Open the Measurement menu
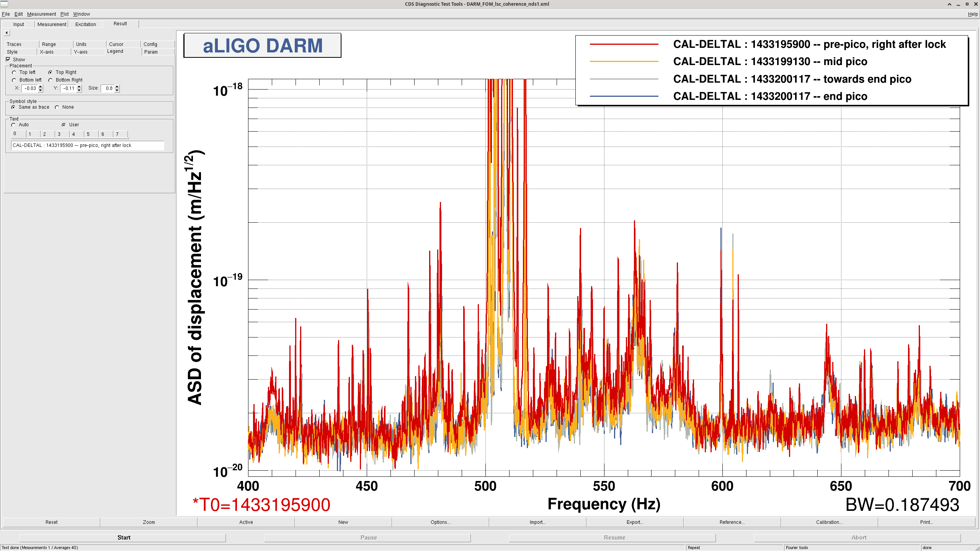This screenshot has height=551, width=980. tap(41, 14)
